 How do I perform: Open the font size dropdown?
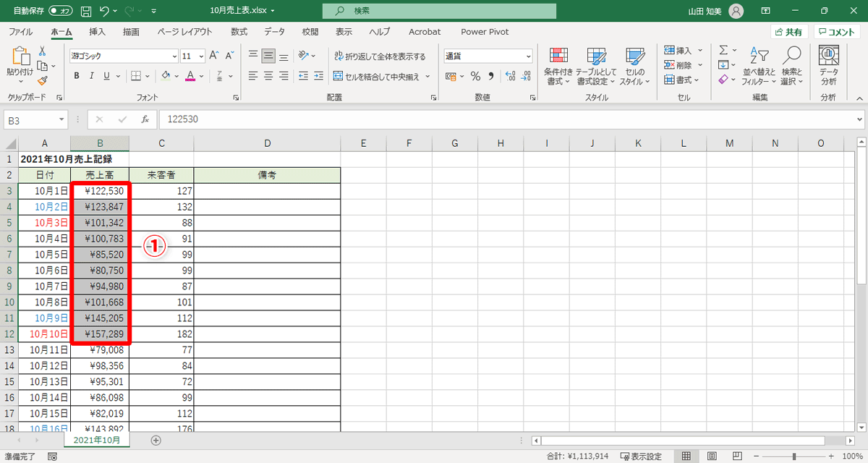pos(200,56)
